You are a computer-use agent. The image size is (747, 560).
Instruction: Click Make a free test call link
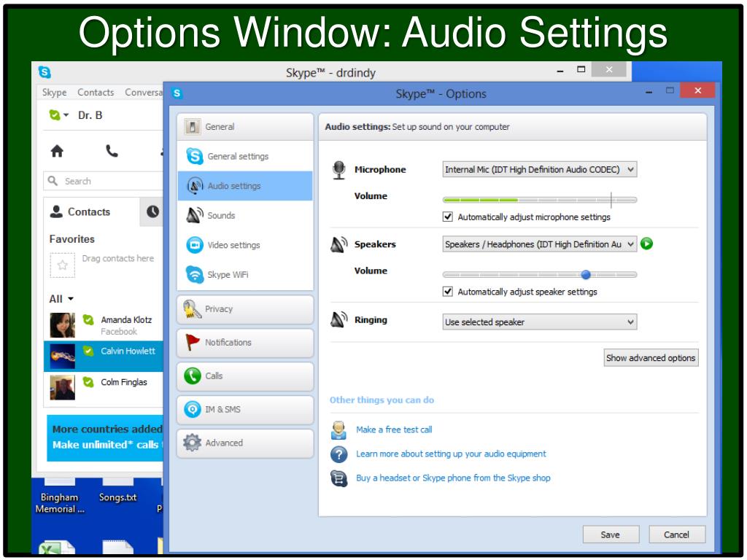coord(394,429)
